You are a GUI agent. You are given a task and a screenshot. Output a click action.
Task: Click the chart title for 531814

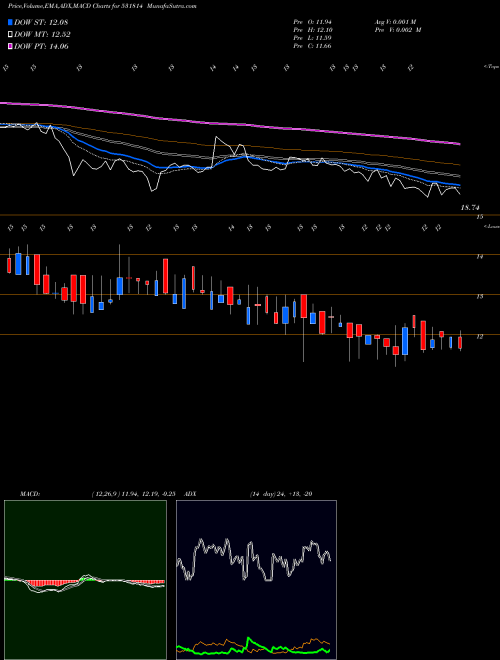(101, 6)
